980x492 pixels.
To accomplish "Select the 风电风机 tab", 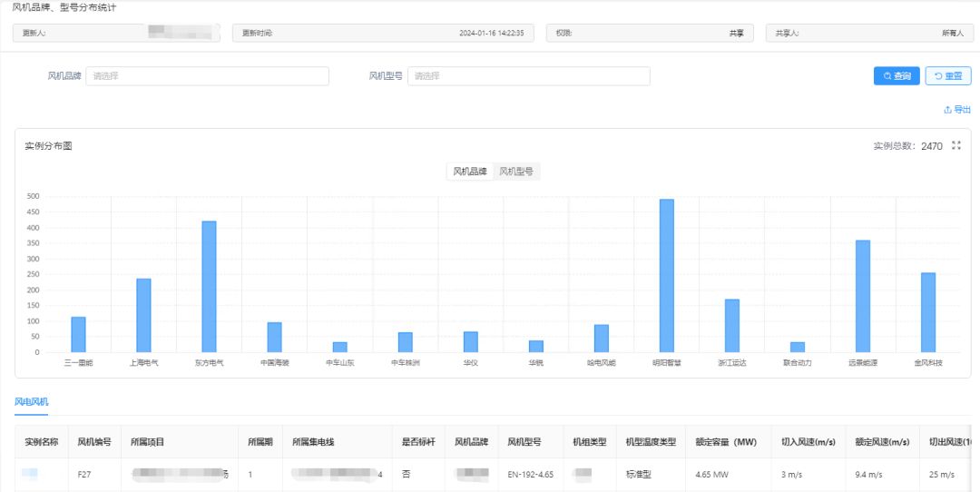I will click(x=31, y=401).
